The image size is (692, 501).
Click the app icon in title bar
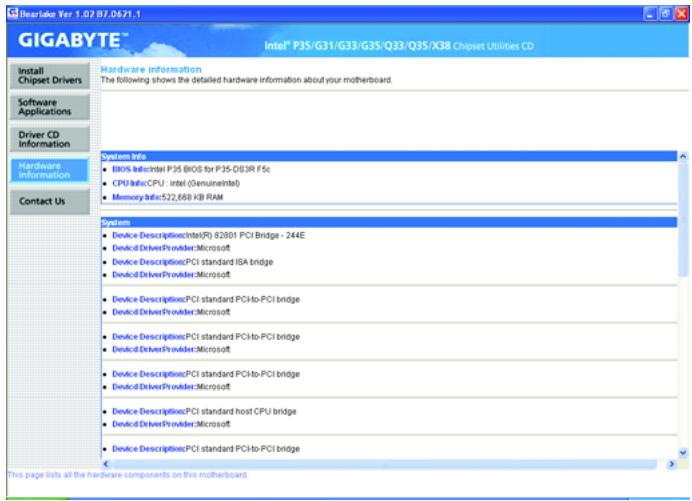click(12, 13)
